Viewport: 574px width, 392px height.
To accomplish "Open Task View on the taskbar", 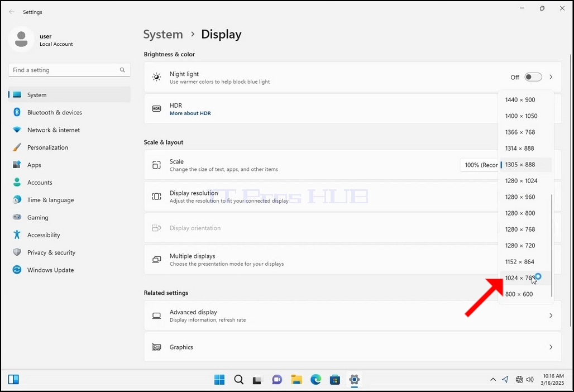I will click(258, 380).
